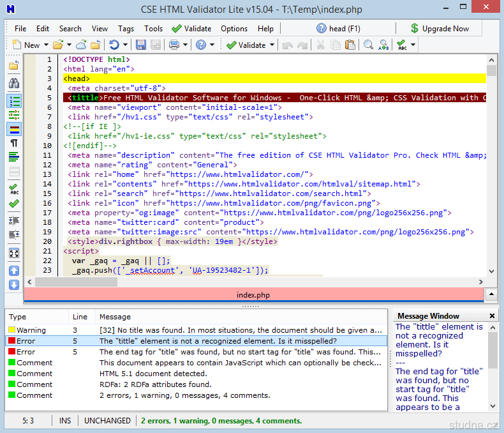The height and width of the screenshot is (433, 504).
Task: Click the full screen expand icon
Action: point(13,253)
